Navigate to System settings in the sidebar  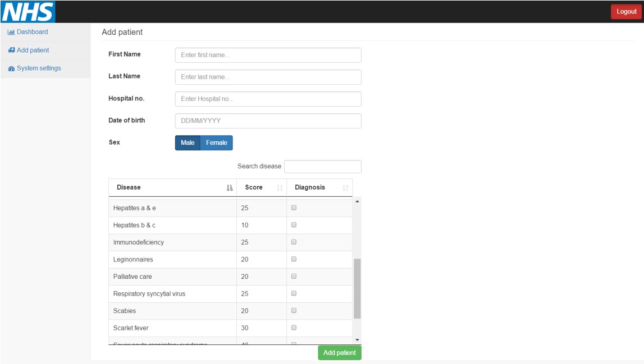[x=38, y=68]
